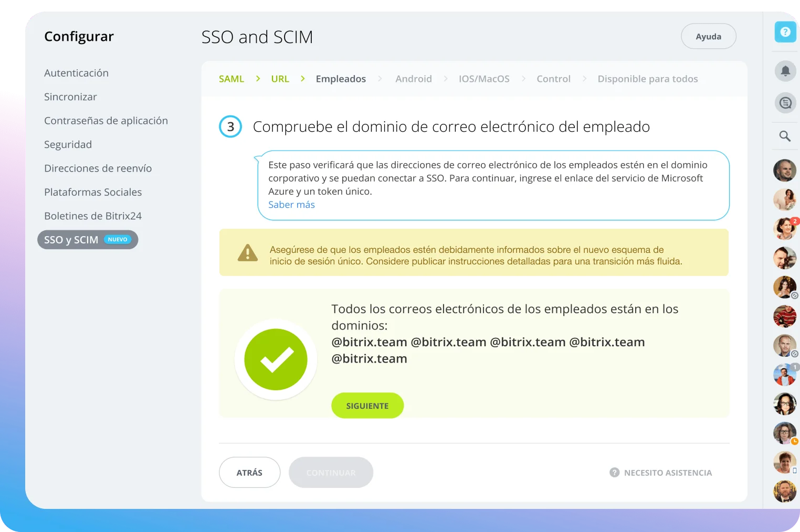Screen dimensions: 800x532
Task: Click the chevron between Empleados and Android
Action: pos(380,79)
